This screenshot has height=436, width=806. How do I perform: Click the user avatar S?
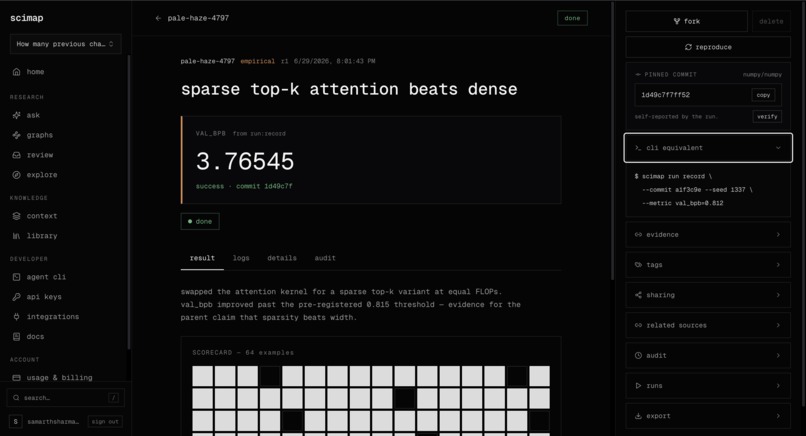click(15, 422)
